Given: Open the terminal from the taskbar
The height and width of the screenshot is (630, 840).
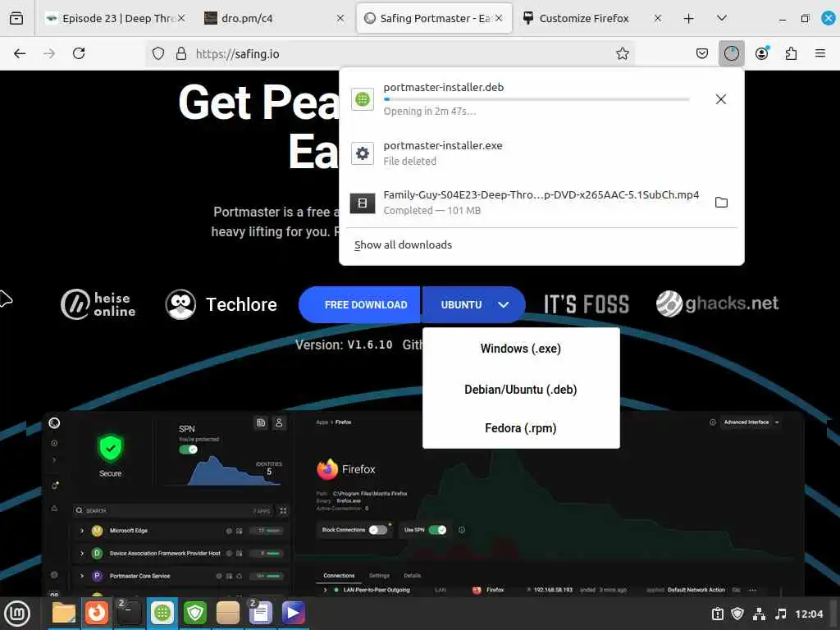Looking at the screenshot, I should 129,614.
